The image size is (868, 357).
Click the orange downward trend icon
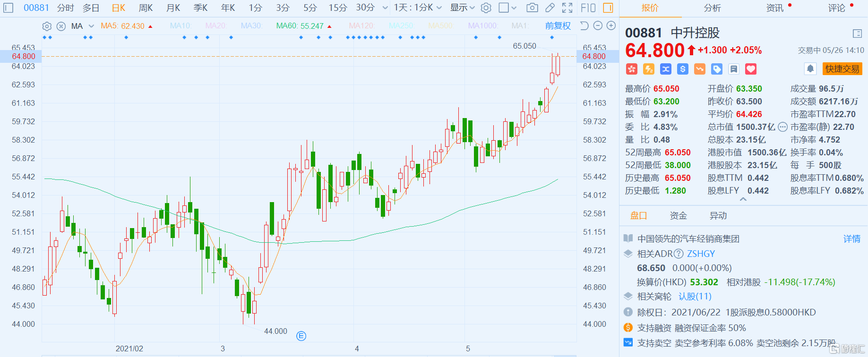pyautogui.click(x=700, y=69)
